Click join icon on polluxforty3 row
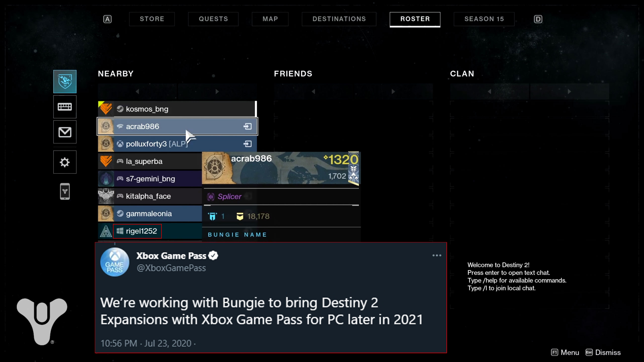644x362 pixels. click(x=248, y=144)
